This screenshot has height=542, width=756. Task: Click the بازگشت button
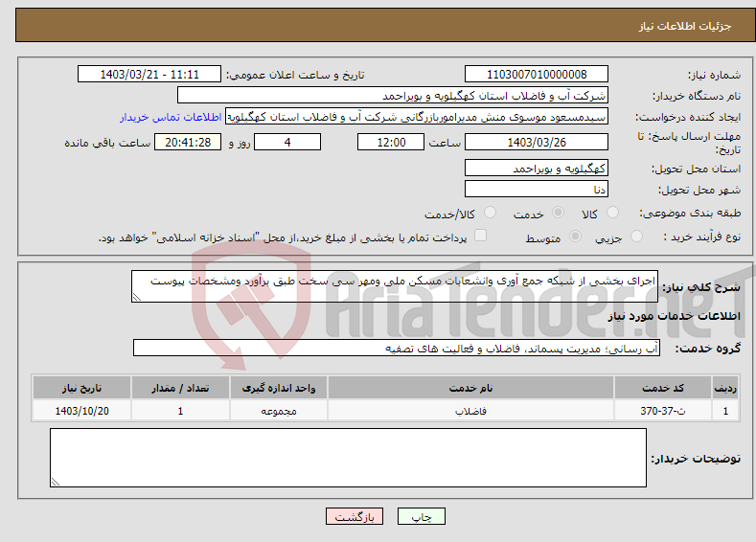tap(355, 516)
